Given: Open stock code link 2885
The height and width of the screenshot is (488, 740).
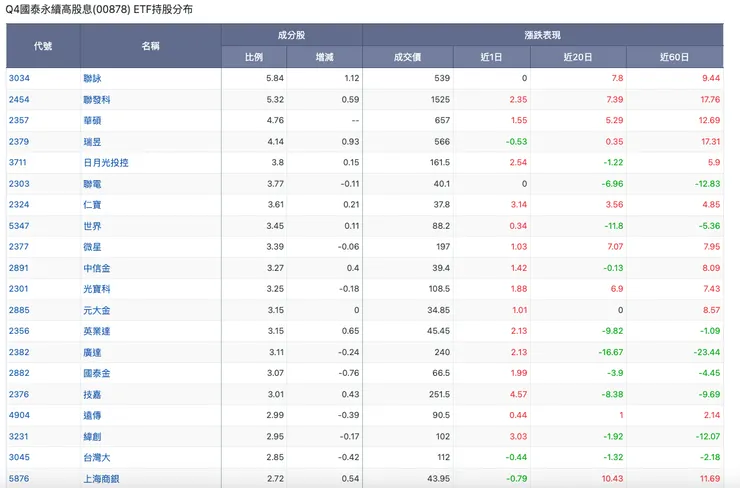Looking at the screenshot, I should click(x=19, y=310).
